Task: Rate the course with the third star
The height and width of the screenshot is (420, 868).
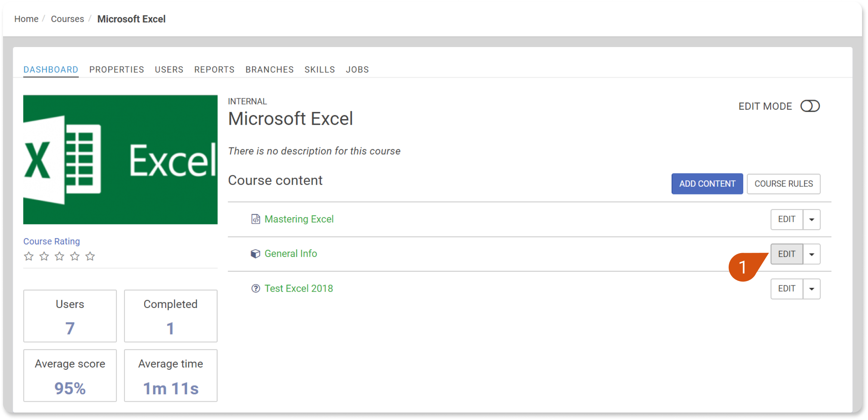Action: pyautogui.click(x=59, y=256)
